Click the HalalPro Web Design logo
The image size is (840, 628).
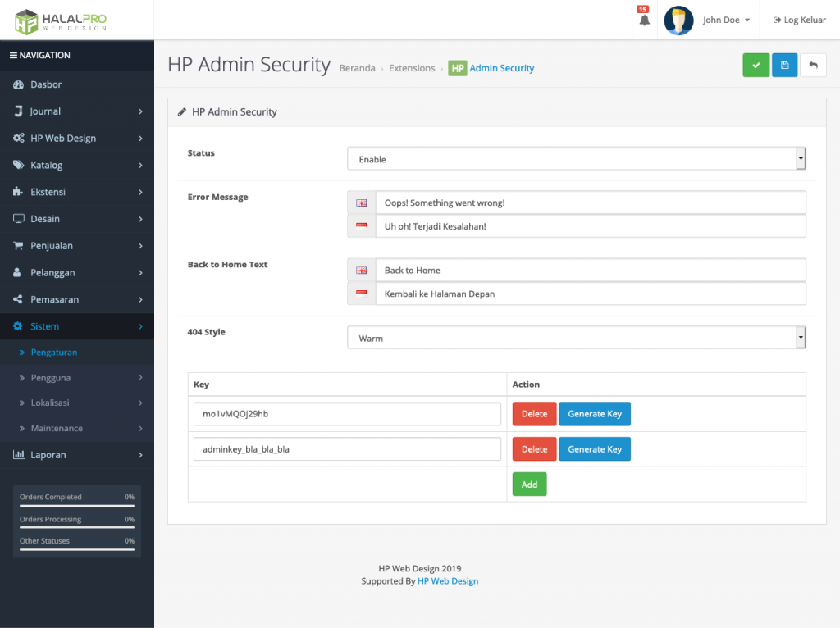pos(61,20)
